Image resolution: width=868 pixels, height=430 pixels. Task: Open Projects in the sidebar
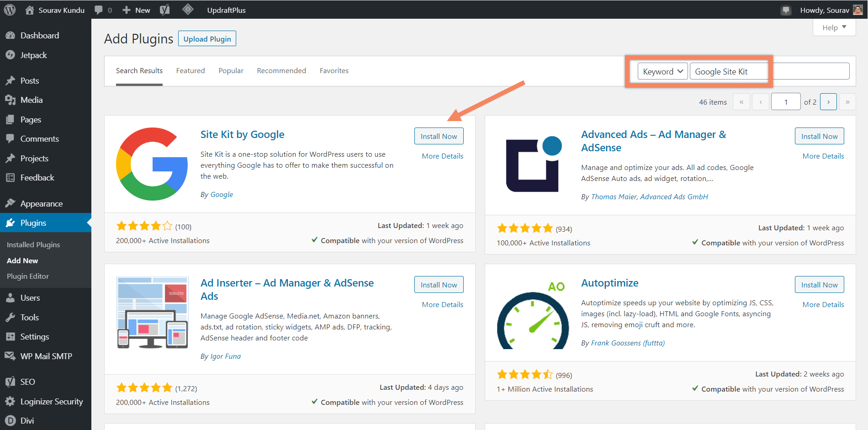(x=34, y=158)
